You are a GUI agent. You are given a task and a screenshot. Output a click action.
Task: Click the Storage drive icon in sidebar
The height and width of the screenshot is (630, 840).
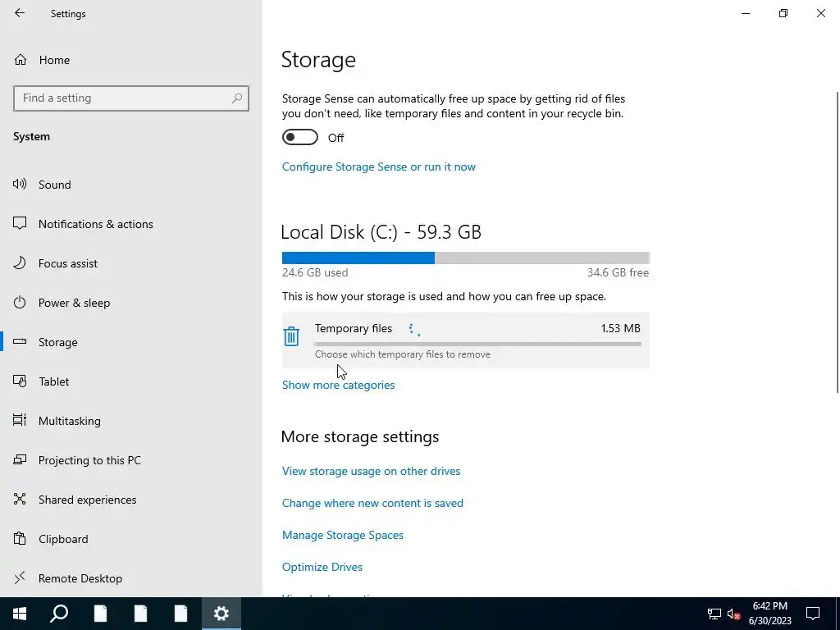[20, 341]
